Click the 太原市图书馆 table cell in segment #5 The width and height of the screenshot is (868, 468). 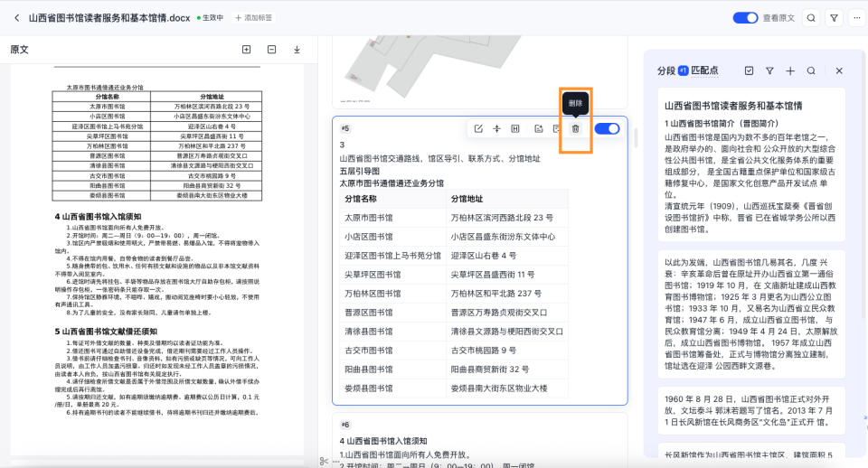click(x=369, y=218)
